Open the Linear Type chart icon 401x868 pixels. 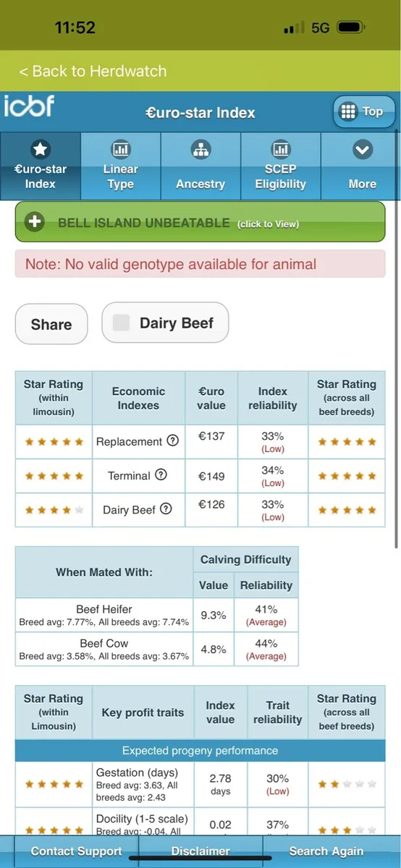click(x=120, y=150)
